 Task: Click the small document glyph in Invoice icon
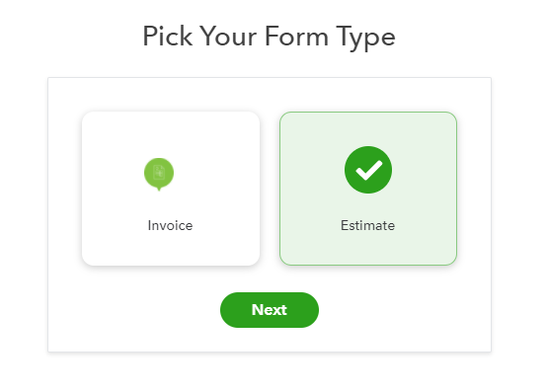coord(159,172)
